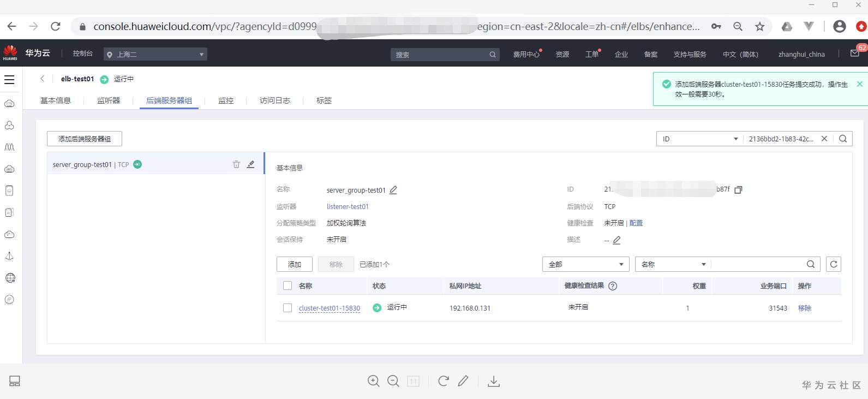Click 移除 in the cluster-test01-15830 row
Viewport: 868px width, 399px height.
[805, 308]
